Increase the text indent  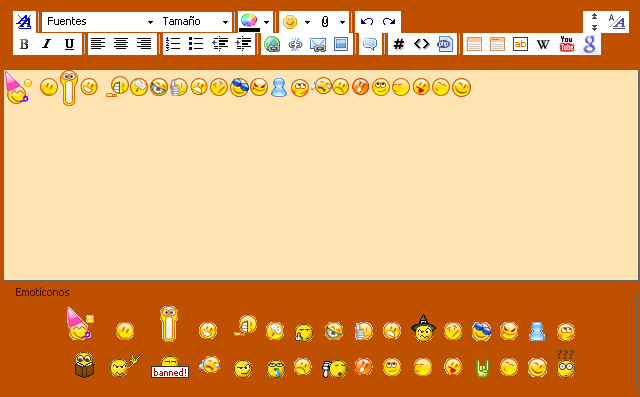(243, 44)
